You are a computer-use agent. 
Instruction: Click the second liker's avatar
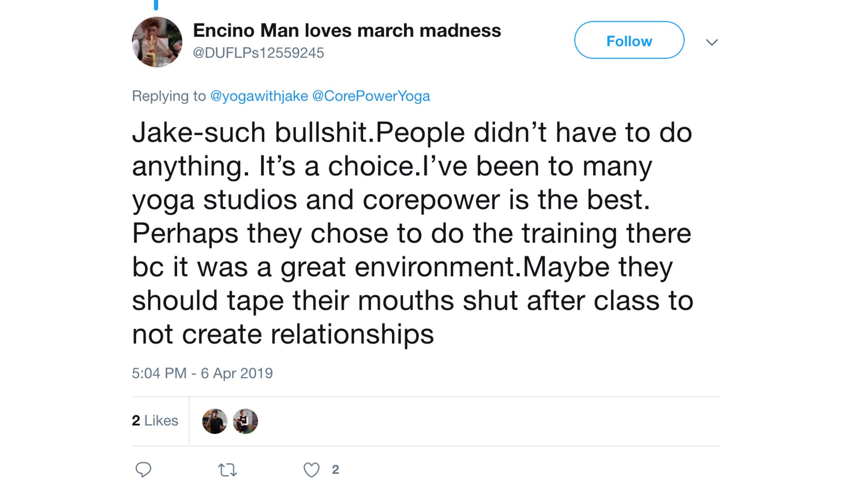tap(245, 421)
